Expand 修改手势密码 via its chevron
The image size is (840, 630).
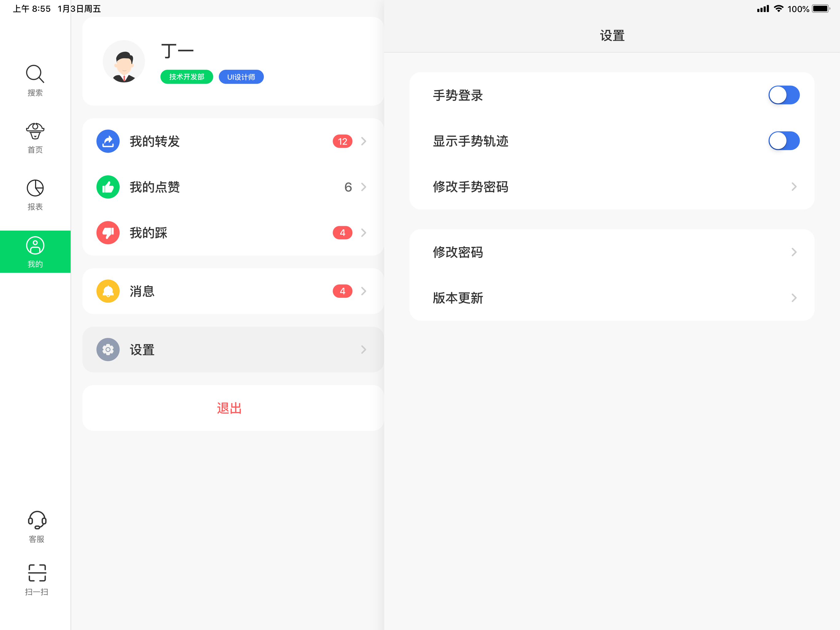[794, 186]
